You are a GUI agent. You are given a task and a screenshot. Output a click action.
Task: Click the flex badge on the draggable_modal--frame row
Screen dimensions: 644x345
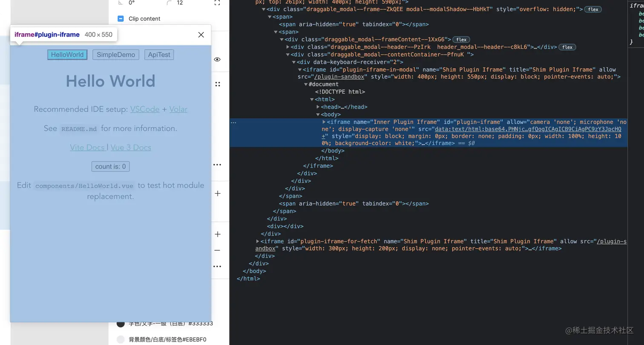point(592,9)
